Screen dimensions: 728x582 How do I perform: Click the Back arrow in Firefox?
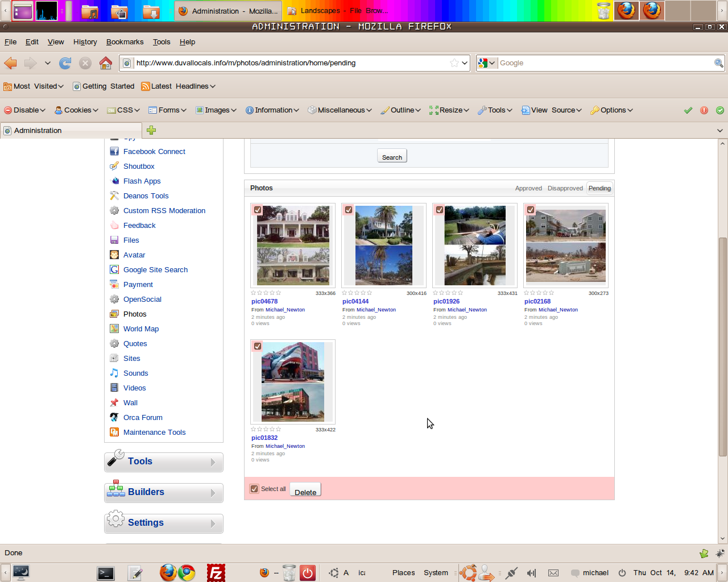11,63
